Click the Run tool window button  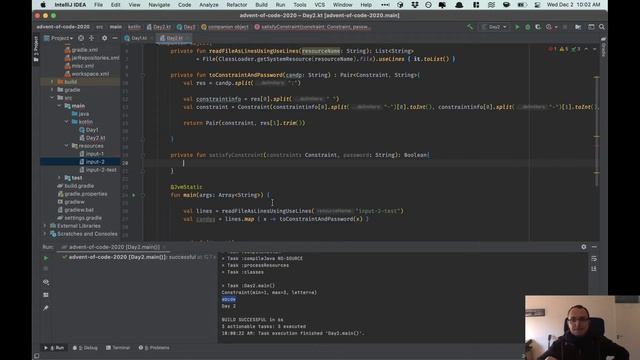point(54,348)
